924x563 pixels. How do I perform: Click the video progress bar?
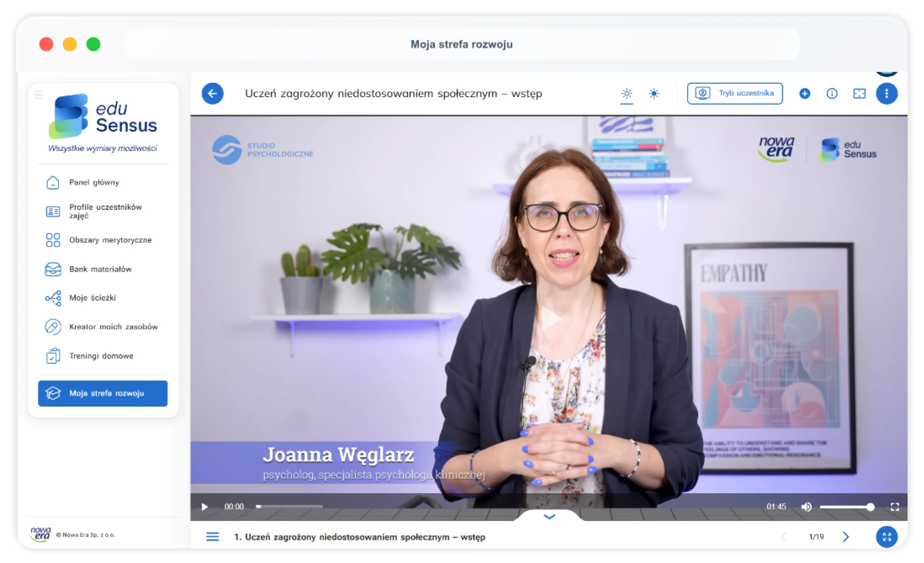click(x=289, y=507)
